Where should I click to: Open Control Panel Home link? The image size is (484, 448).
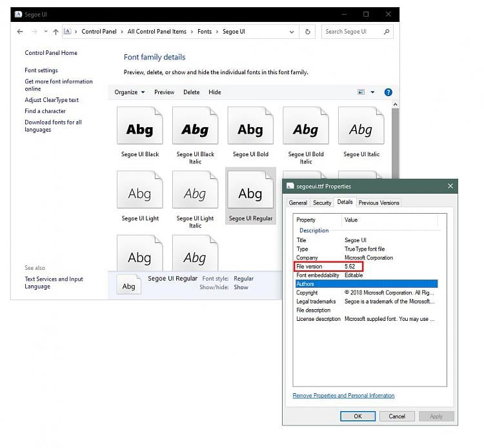[x=51, y=53]
